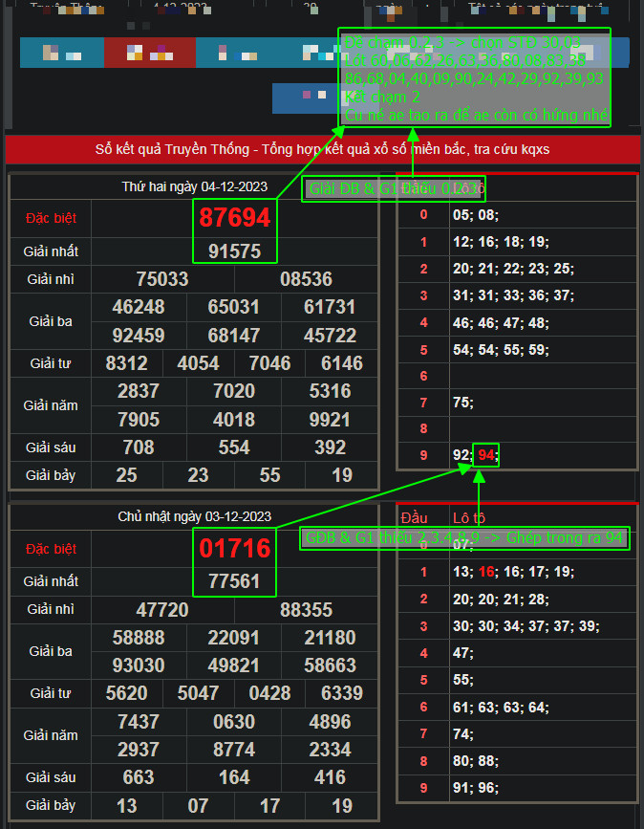Image resolution: width=644 pixels, height=829 pixels.
Task: Click the Giải tư number 8312
Action: click(127, 363)
